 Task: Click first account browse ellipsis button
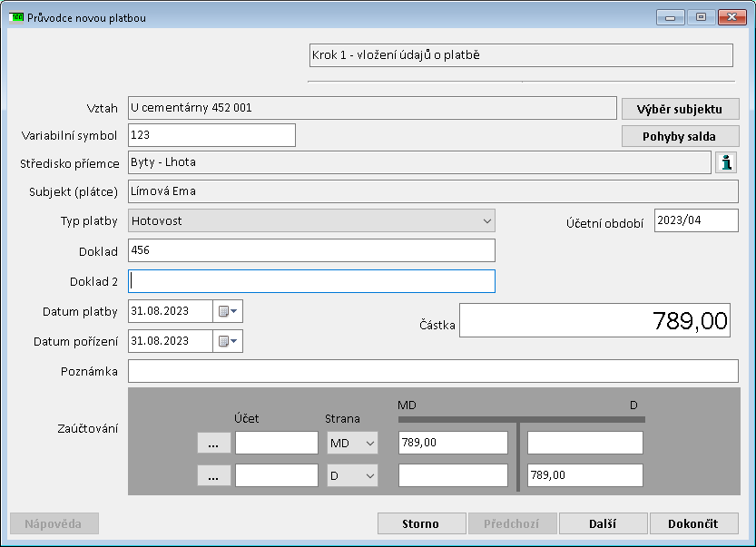213,443
